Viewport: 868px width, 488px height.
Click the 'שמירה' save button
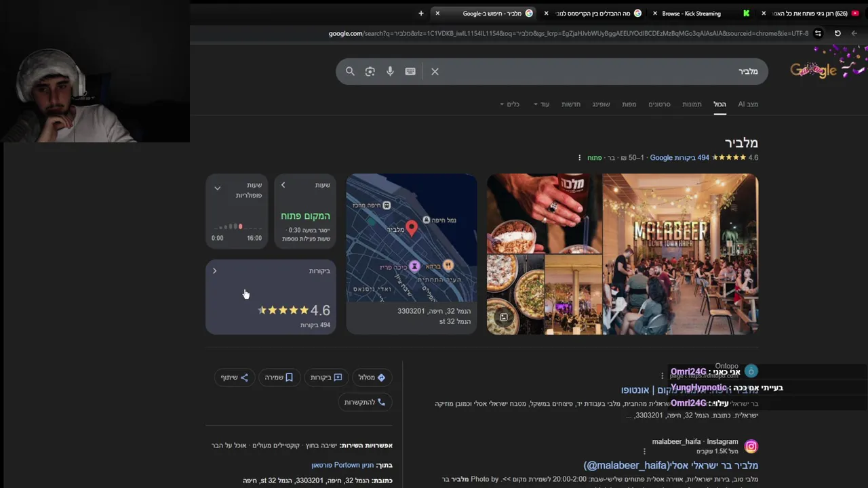[x=279, y=378]
